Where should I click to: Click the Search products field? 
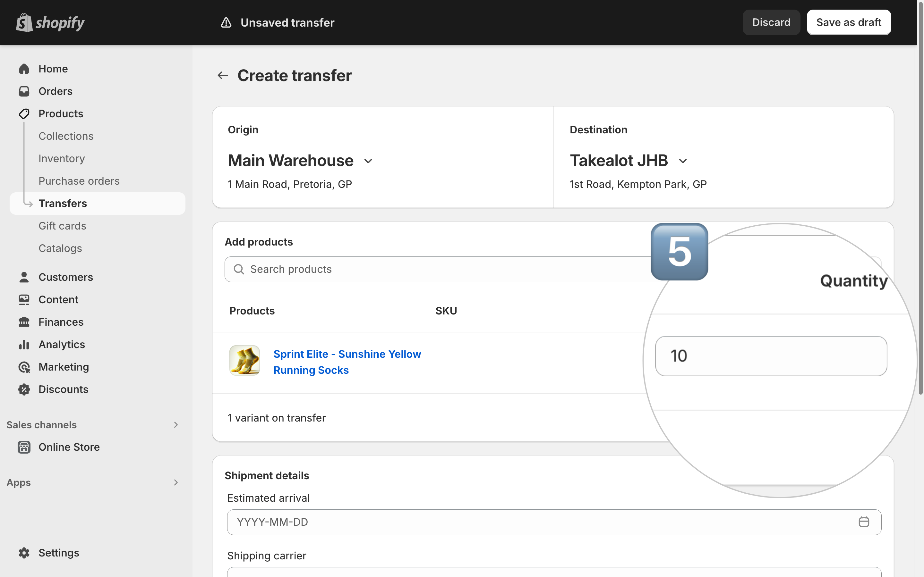439,269
